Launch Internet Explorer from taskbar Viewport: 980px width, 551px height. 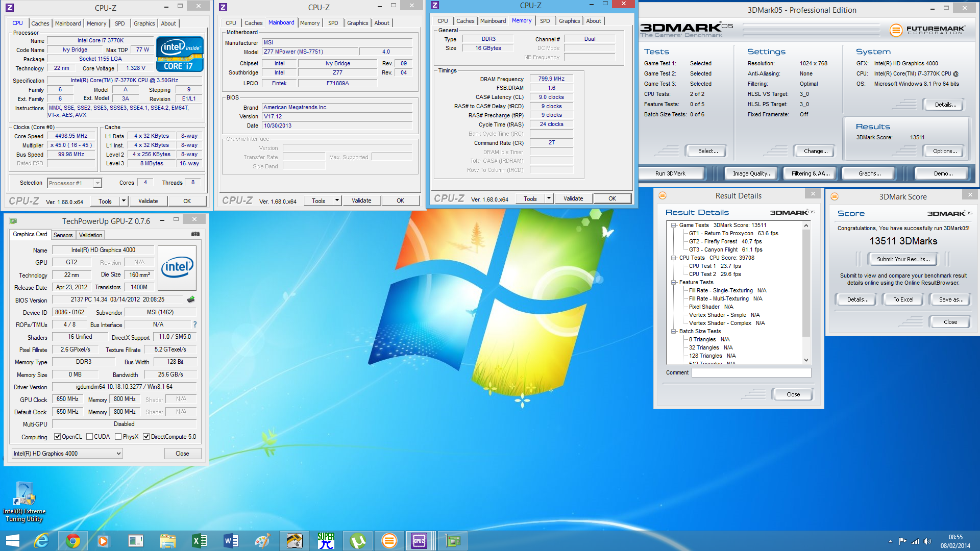click(x=42, y=541)
